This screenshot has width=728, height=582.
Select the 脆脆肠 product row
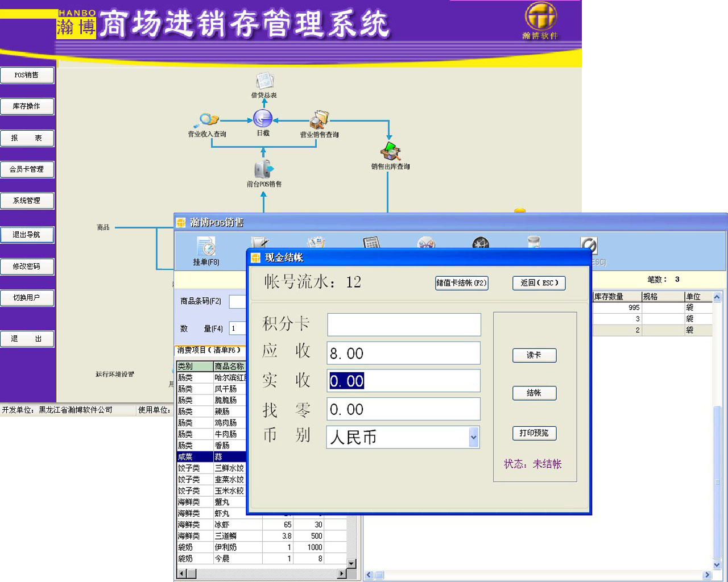pyautogui.click(x=211, y=400)
